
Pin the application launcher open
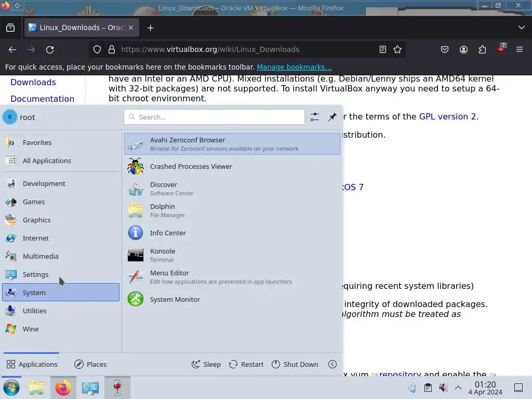tap(332, 117)
